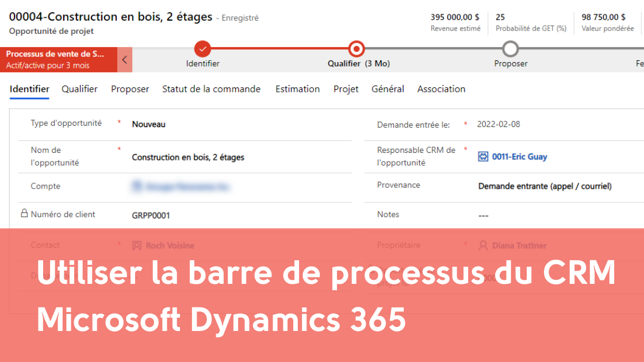644x362 pixels.
Task: Open the Roch Voisine contact link
Action: click(x=170, y=245)
